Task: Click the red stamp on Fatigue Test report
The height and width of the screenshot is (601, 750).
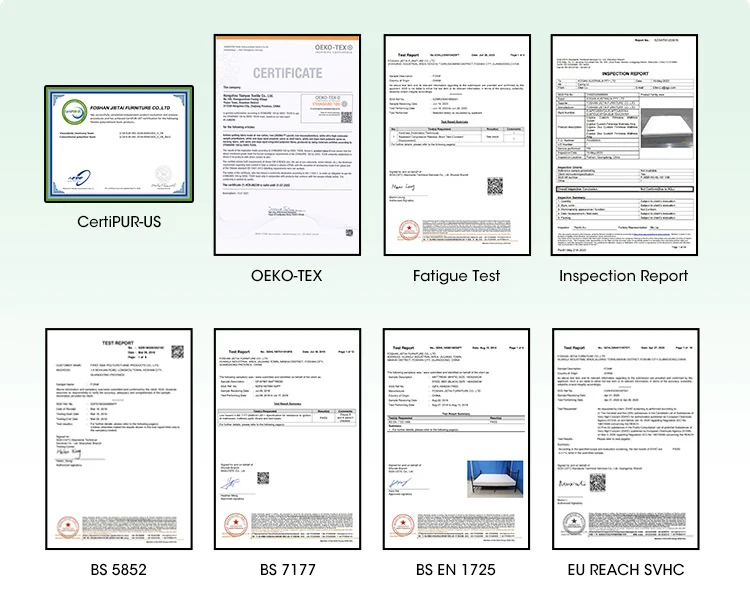Action: coord(409,230)
